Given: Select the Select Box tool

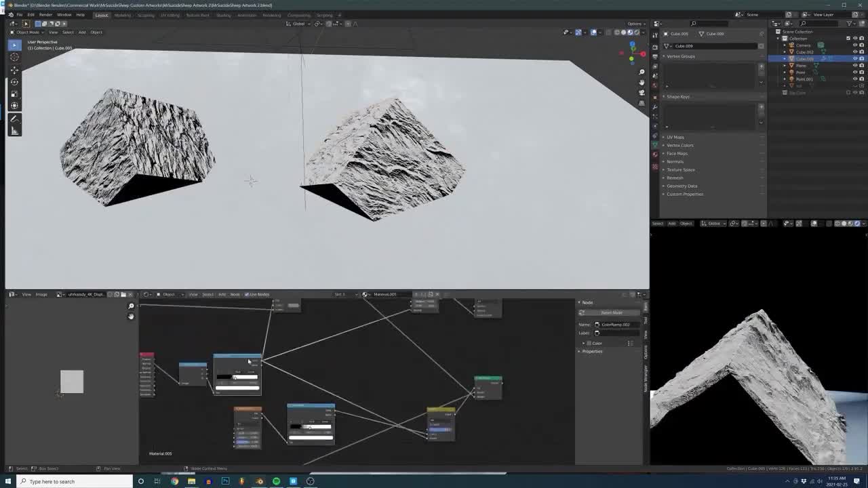Looking at the screenshot, I should point(14,45).
